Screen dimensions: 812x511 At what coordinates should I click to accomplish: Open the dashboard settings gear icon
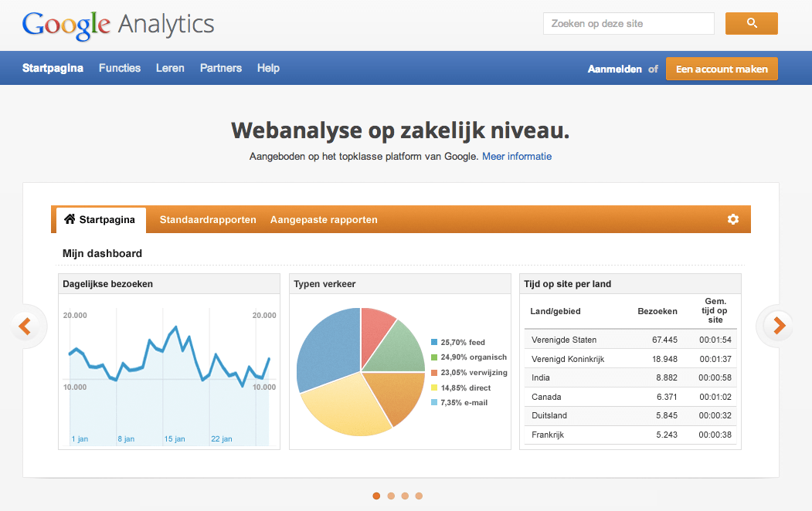click(732, 219)
